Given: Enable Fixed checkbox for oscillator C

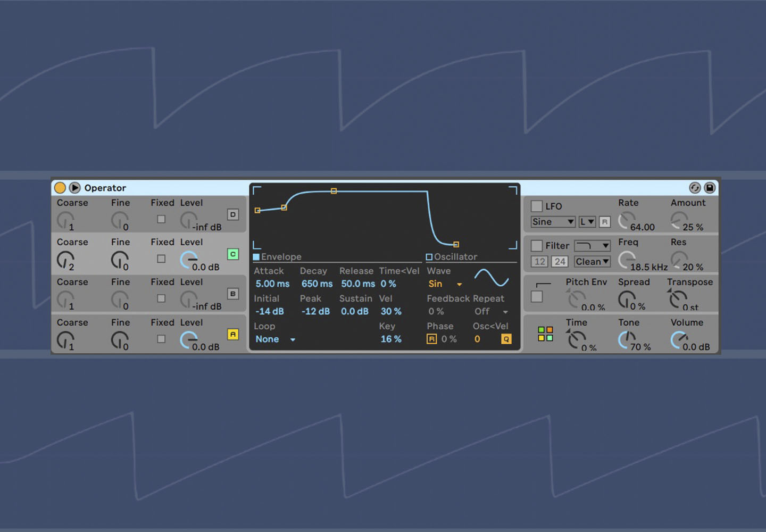Looking at the screenshot, I should [161, 259].
